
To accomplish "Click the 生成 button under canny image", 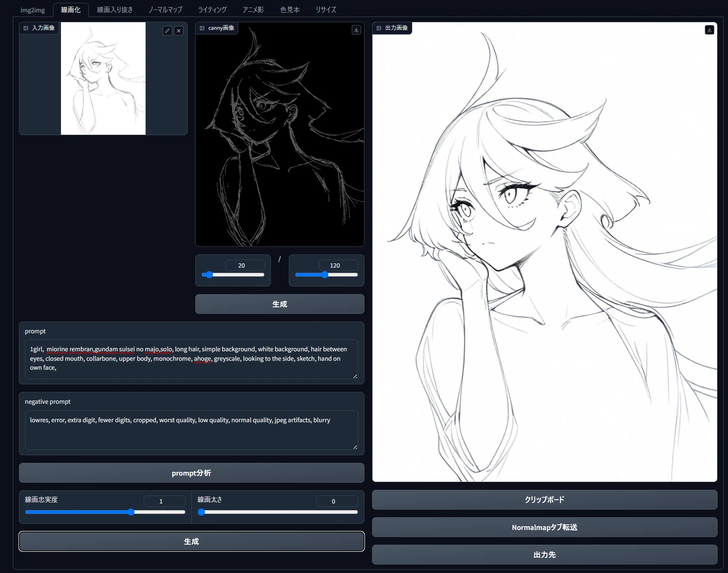I will pos(280,304).
